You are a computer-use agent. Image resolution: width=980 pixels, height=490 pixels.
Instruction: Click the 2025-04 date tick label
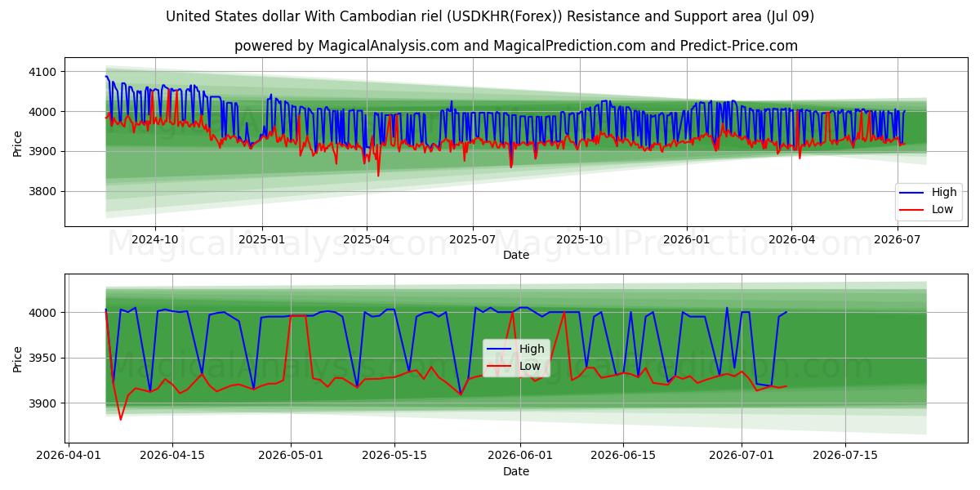(367, 239)
